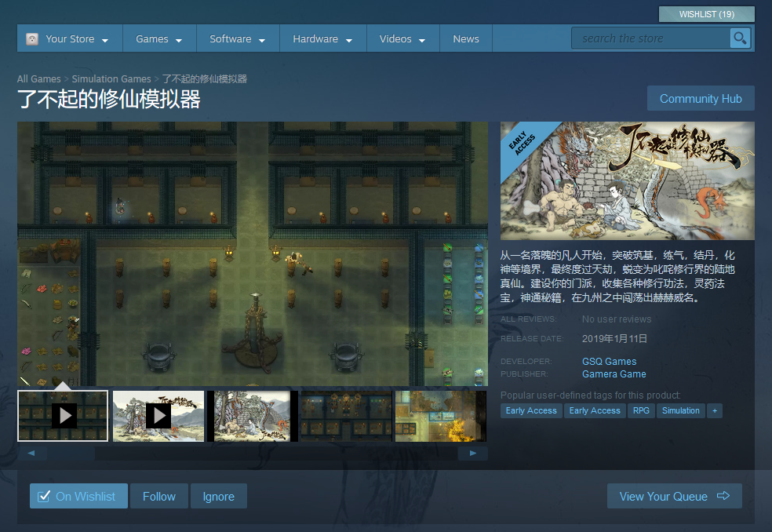
Task: Expand the Games menu
Action: 159,39
